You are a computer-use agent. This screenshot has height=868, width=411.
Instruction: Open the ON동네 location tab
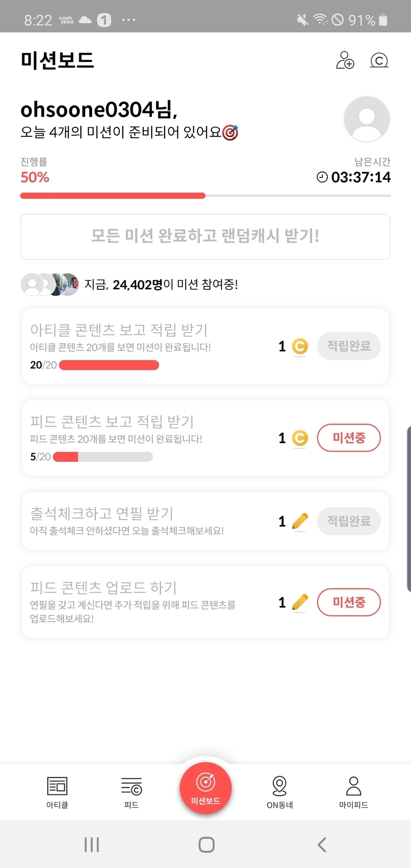tap(280, 792)
